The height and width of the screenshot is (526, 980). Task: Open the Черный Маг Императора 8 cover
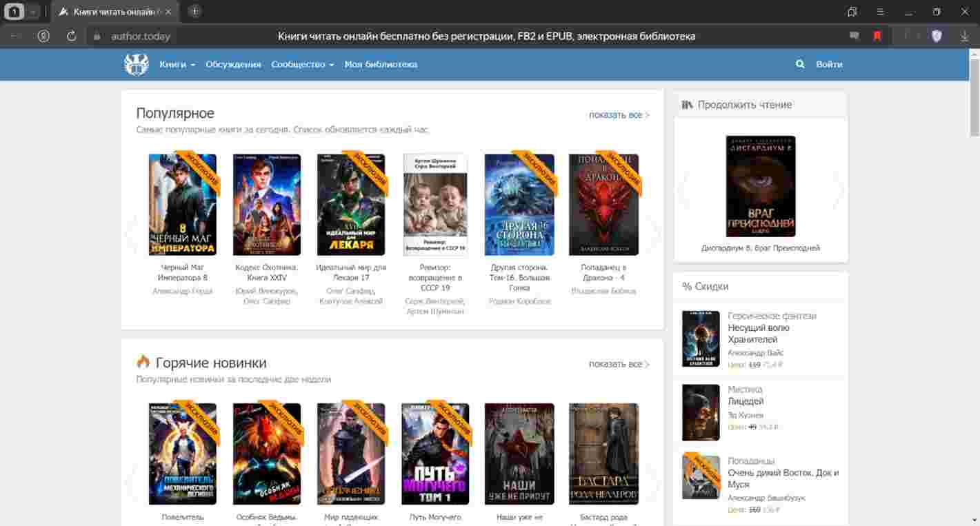(x=183, y=205)
